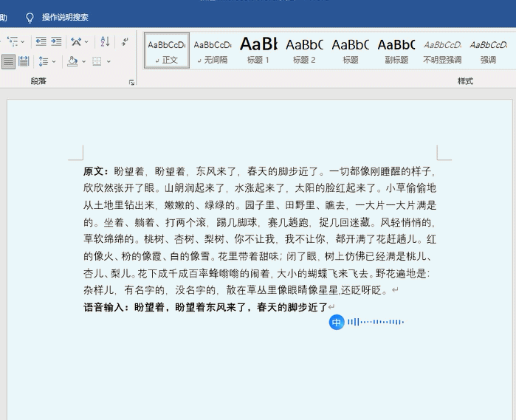Select the 副标题 style thumbnail
Screen dimensions: 516x420
point(396,49)
